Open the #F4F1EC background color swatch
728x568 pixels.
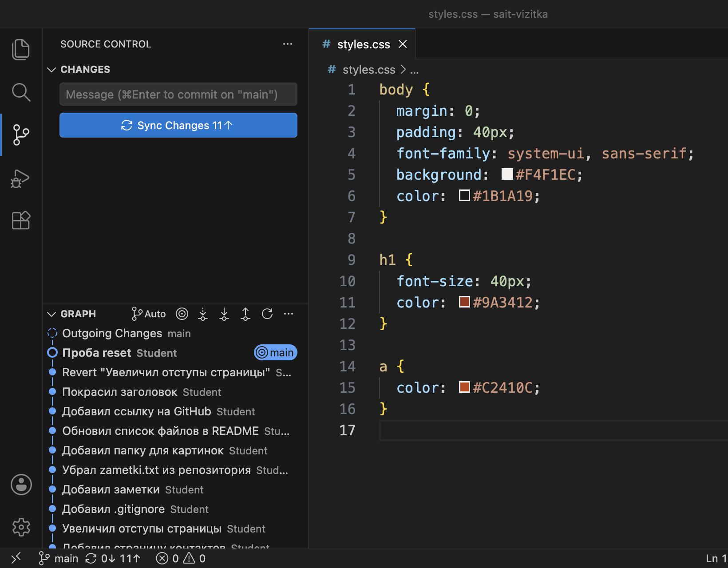pos(507,174)
